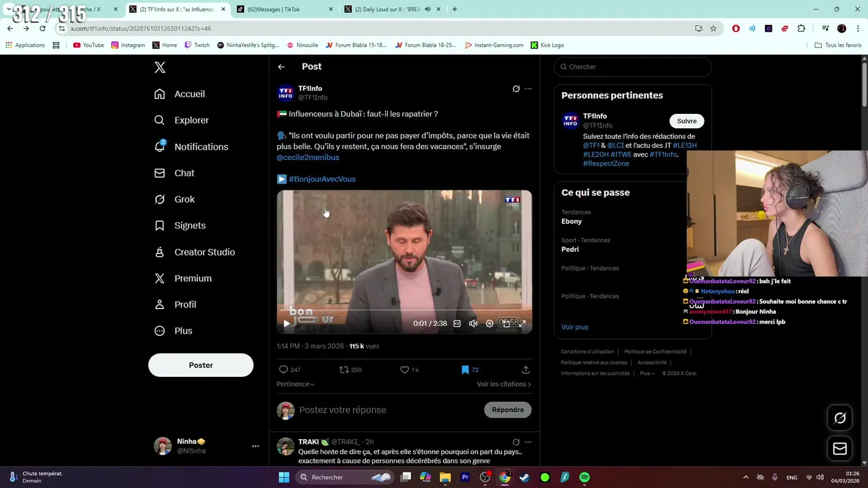Expand the Plus menu in the sidebar
The width and height of the screenshot is (868, 488).
pyautogui.click(x=174, y=331)
